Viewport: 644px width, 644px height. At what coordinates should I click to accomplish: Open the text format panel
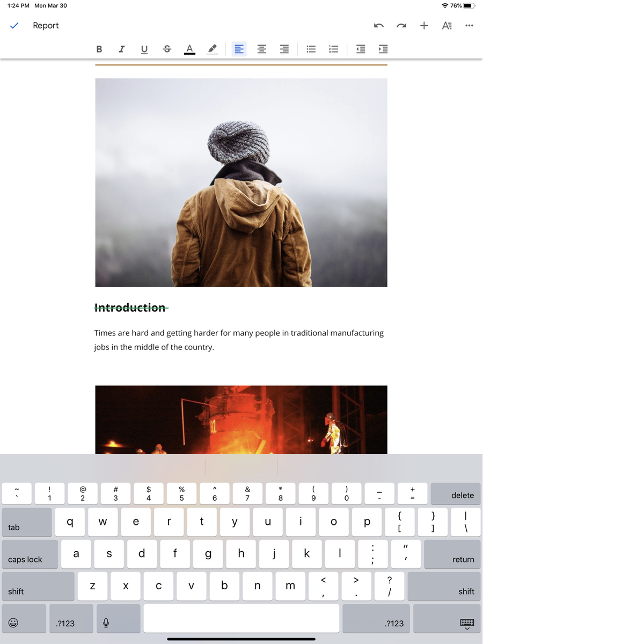447,25
